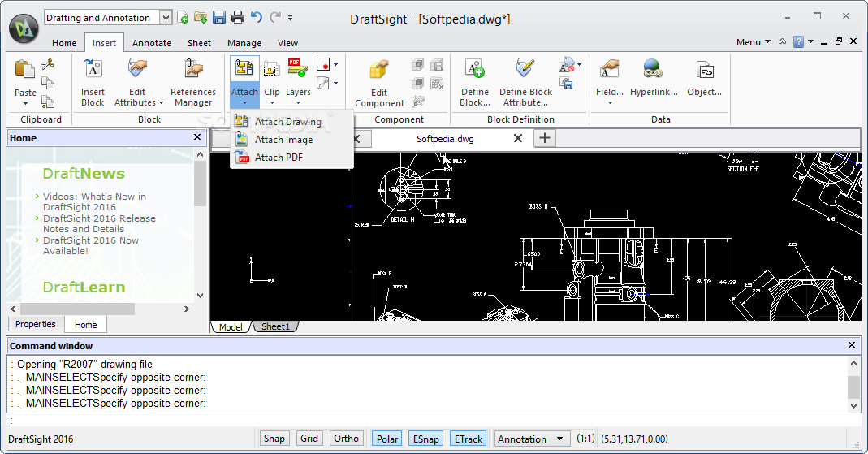Switch to the View ribbon tab
868x454 pixels.
tap(288, 43)
